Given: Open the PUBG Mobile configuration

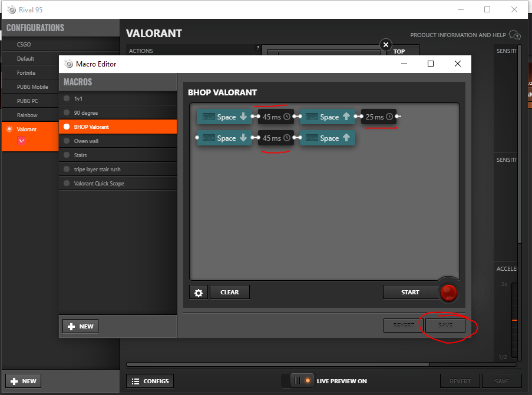Looking at the screenshot, I should (x=30, y=87).
